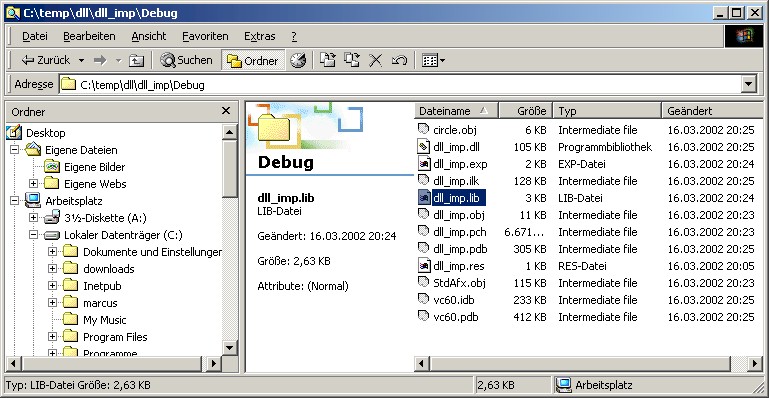The width and height of the screenshot is (769, 398).
Task: Click folder tree horizontal scroll-right arrow
Action: [213, 364]
